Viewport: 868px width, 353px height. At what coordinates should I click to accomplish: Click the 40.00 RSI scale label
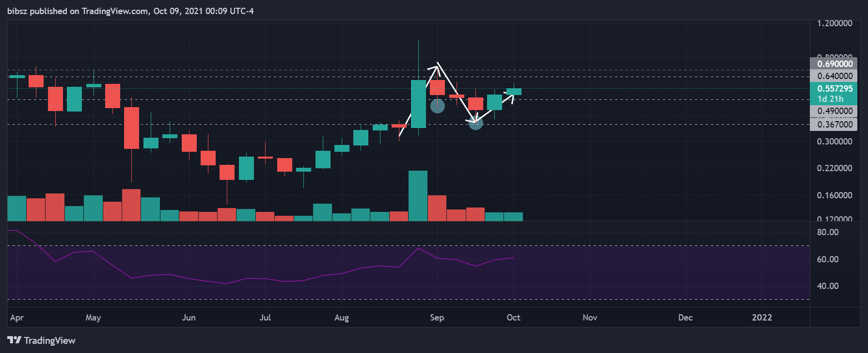[828, 286]
